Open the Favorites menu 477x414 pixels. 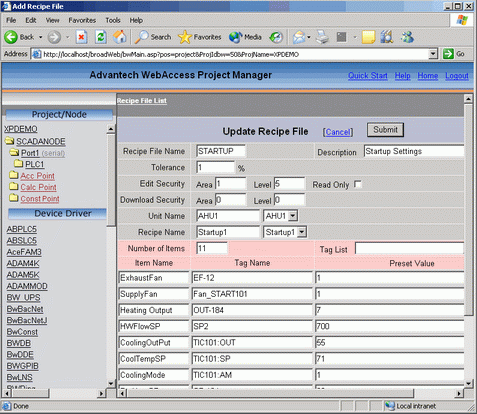click(x=82, y=20)
